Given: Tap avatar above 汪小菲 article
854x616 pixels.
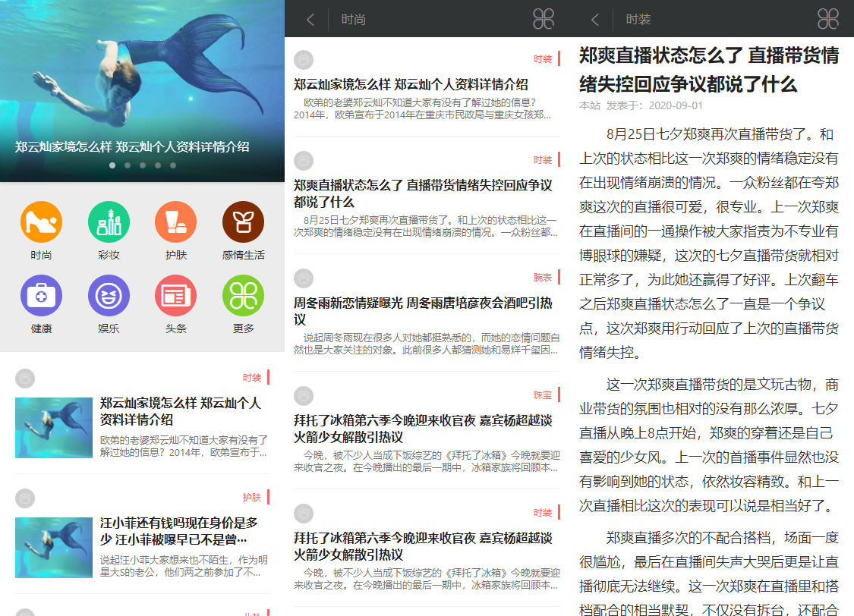Looking at the screenshot, I should pyautogui.click(x=25, y=498).
